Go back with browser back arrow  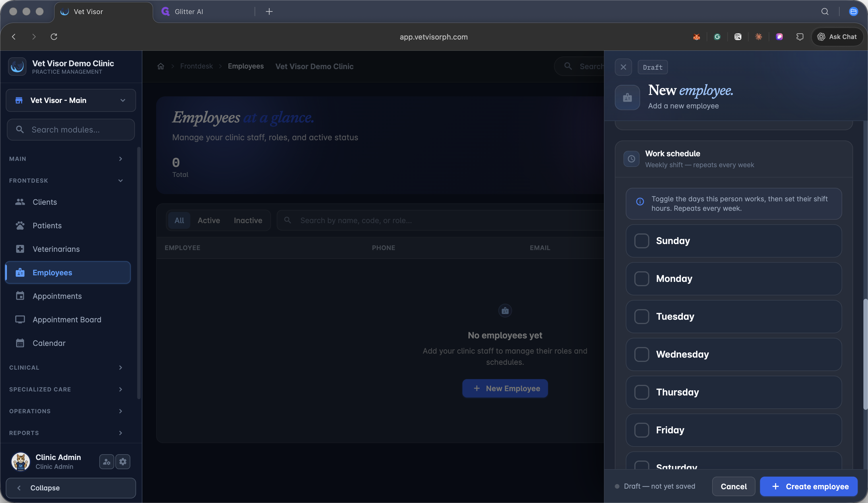14,36
